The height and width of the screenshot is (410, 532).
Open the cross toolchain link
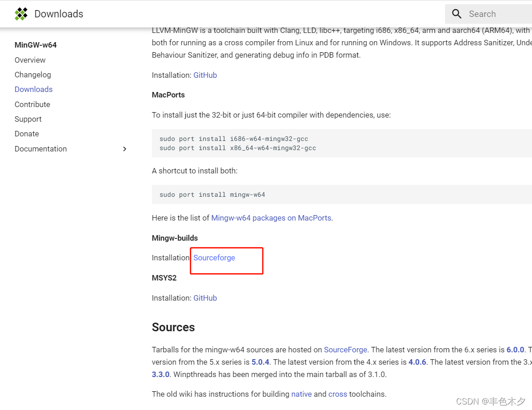coord(338,394)
